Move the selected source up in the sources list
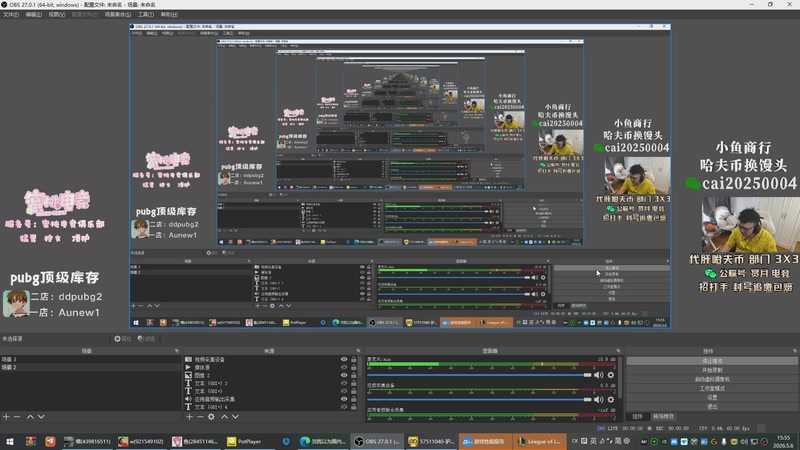The width and height of the screenshot is (800, 450). click(x=224, y=417)
